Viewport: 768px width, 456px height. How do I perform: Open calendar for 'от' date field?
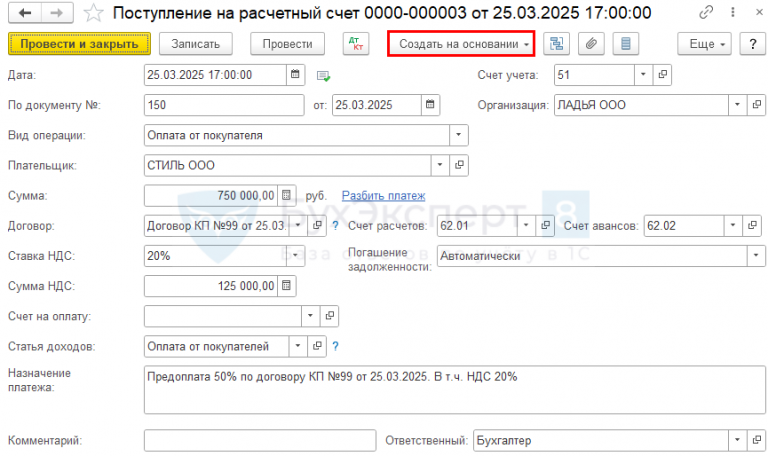pyautogui.click(x=430, y=105)
